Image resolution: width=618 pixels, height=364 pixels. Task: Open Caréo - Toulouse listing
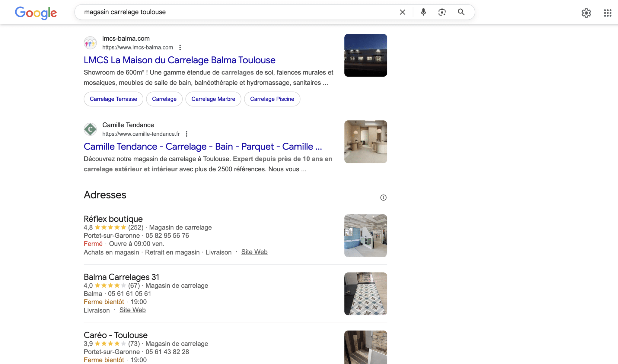[116, 335]
